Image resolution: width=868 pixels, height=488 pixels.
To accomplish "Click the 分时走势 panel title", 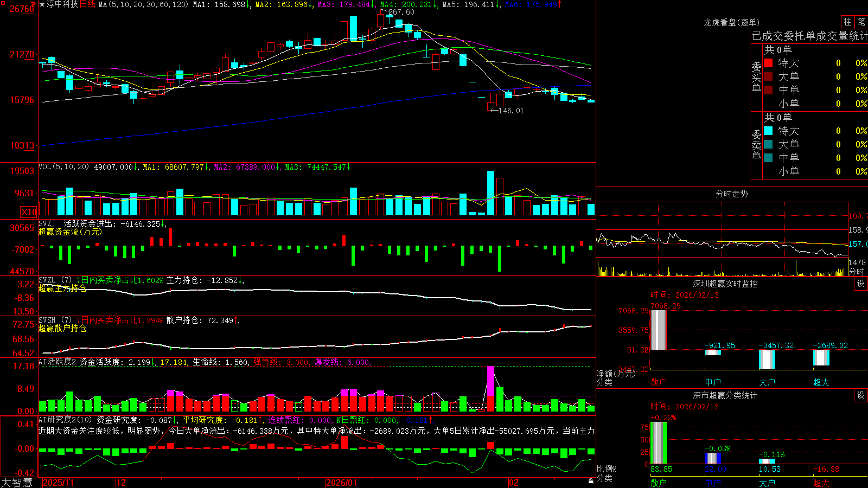I will click(x=732, y=194).
